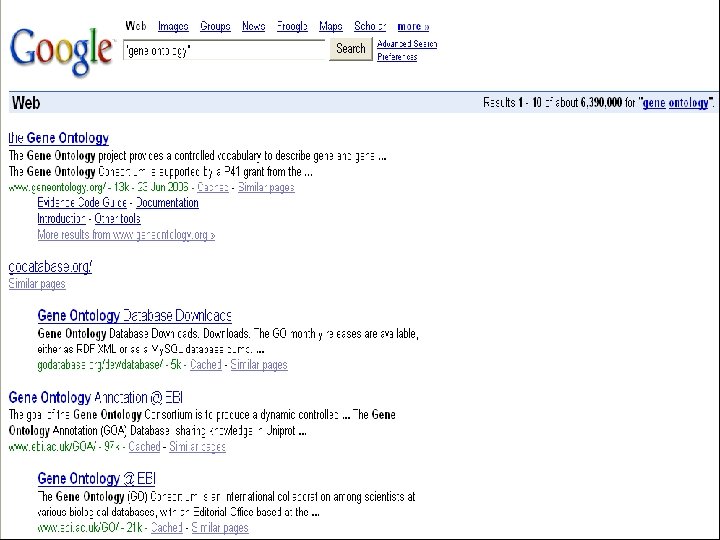Open 'Gene Ontology Database Downloads' result

click(134, 315)
